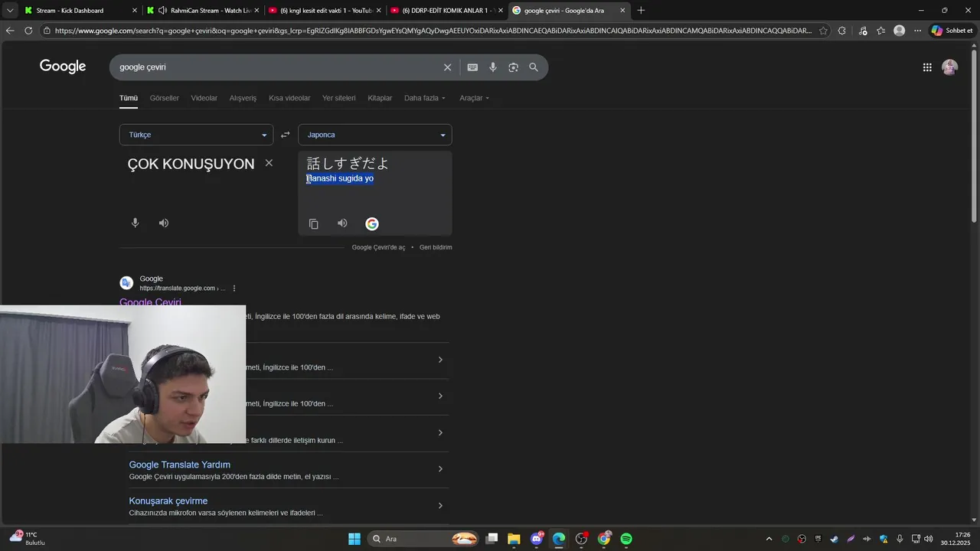Open the Stream - Kick Dashboard browser tab
The width and height of the screenshot is (980, 551).
80,11
